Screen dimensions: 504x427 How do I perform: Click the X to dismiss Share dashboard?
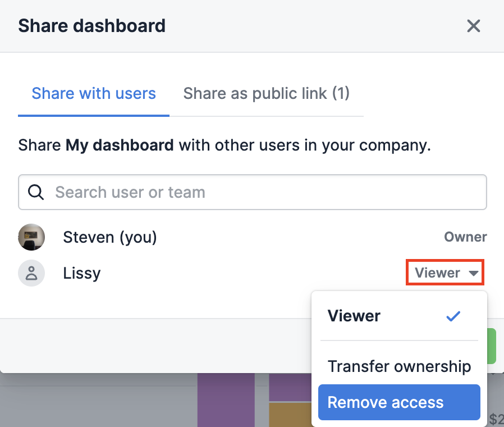tap(473, 26)
